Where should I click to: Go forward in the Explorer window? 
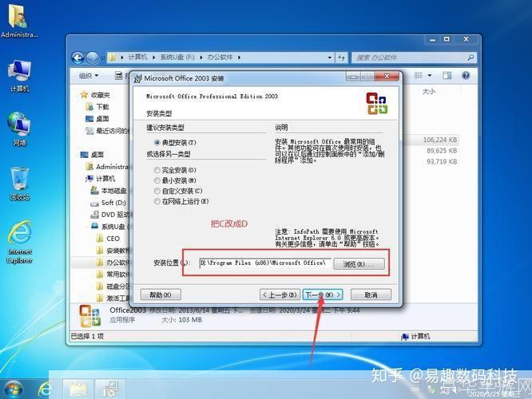(x=92, y=58)
